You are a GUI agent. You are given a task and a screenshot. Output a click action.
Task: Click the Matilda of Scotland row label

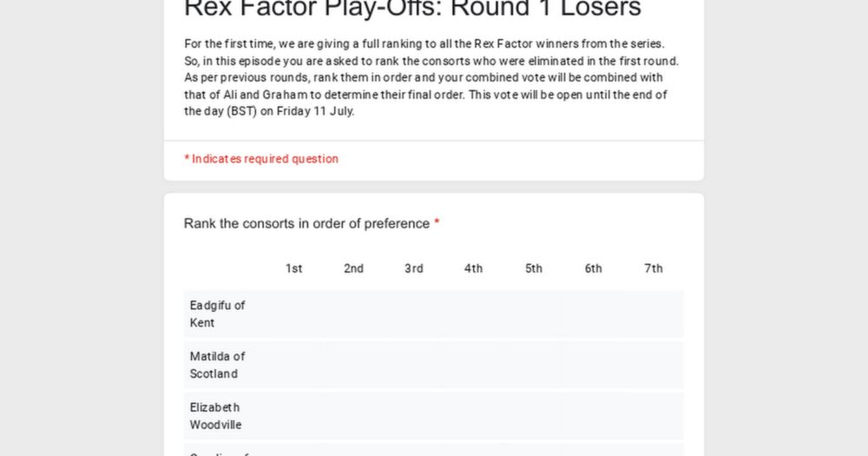pyautogui.click(x=218, y=365)
